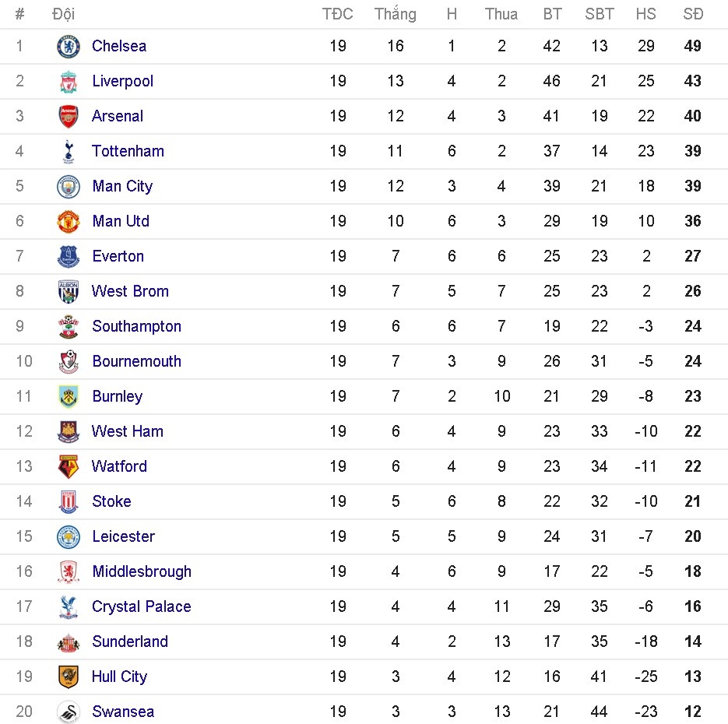This screenshot has height=724, width=728.
Task: Click the Leicester fox crest icon
Action: pyautogui.click(x=69, y=537)
